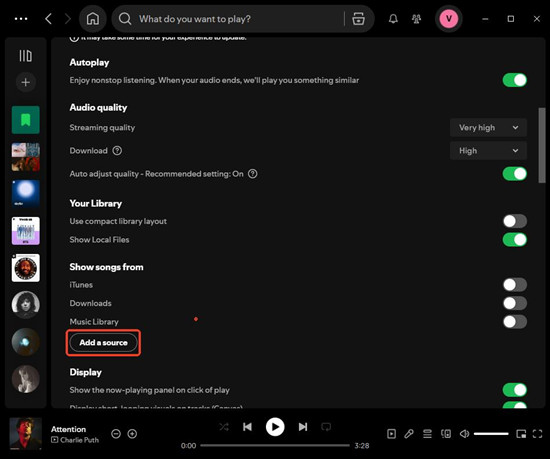Go back with the left arrow
550x459 pixels.
(48, 19)
